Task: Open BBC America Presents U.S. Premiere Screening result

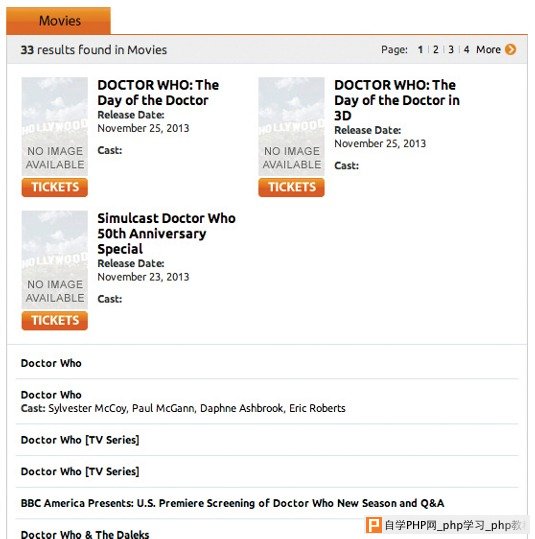Action: tap(232, 503)
